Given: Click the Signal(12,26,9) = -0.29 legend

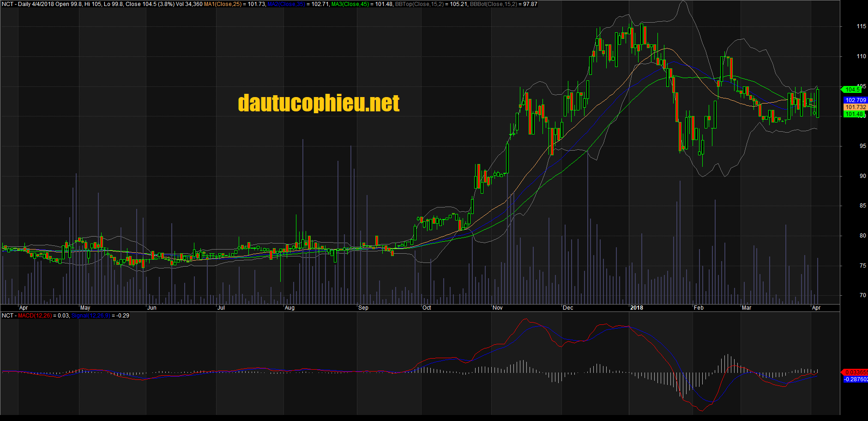Looking at the screenshot, I should pyautogui.click(x=101, y=316).
